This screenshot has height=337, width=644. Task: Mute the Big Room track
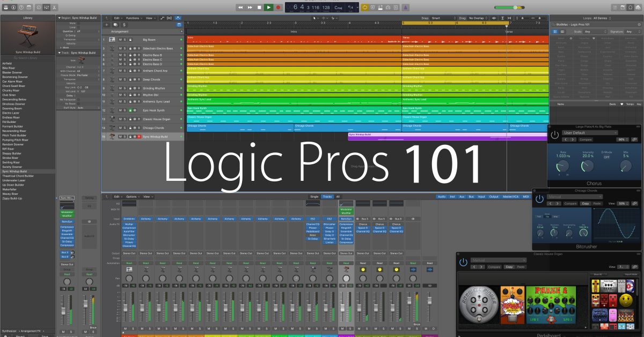tap(121, 40)
